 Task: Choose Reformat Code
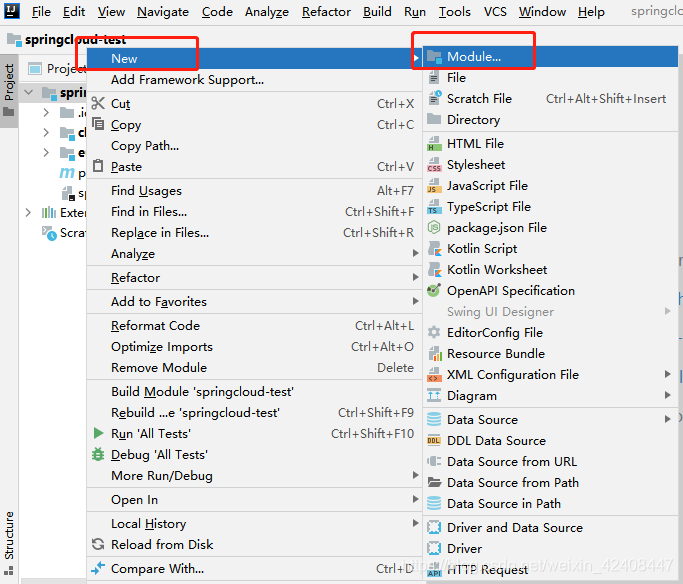coord(254,325)
